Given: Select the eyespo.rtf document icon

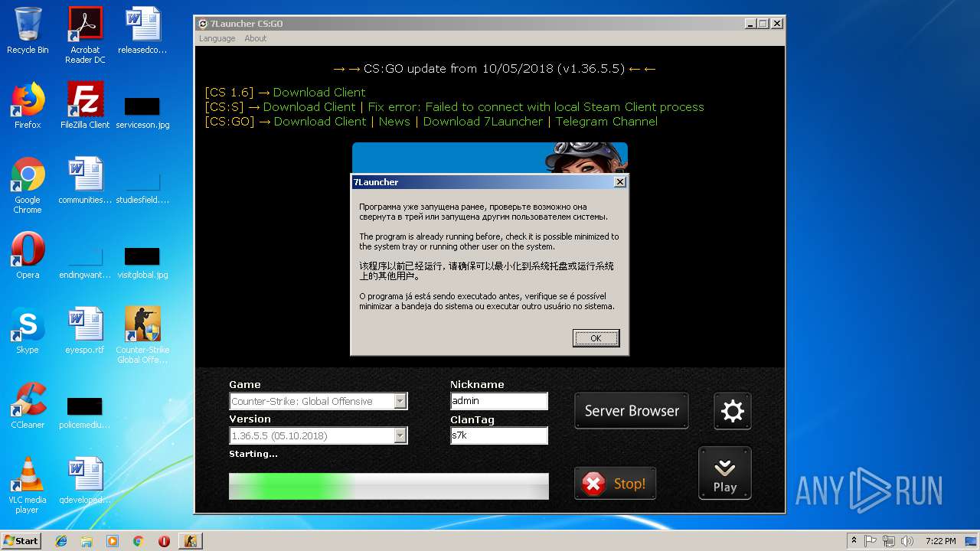Looking at the screenshot, I should pos(85,331).
